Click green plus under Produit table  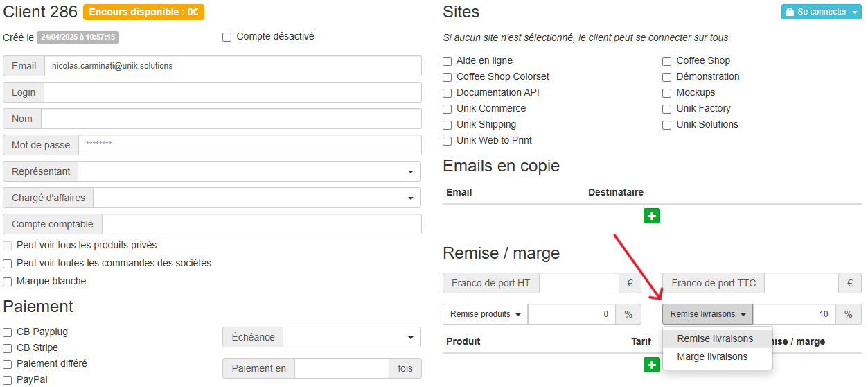tap(651, 365)
